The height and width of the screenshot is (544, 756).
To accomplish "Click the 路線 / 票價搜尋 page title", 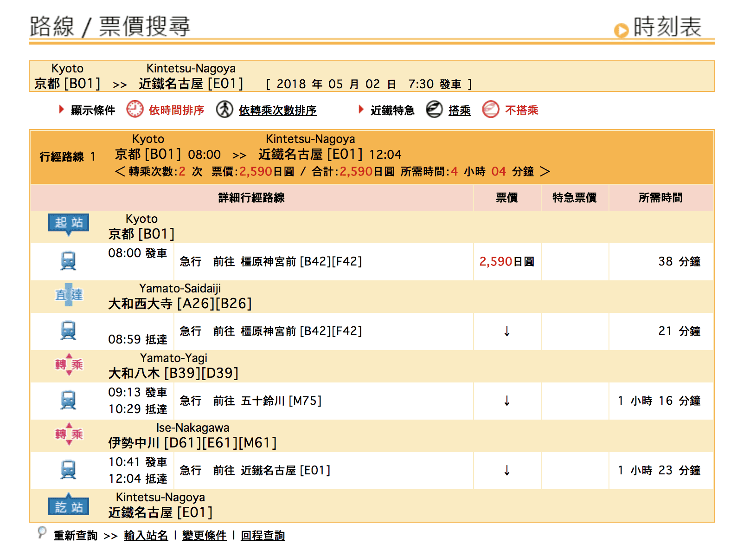I will pos(110,26).
